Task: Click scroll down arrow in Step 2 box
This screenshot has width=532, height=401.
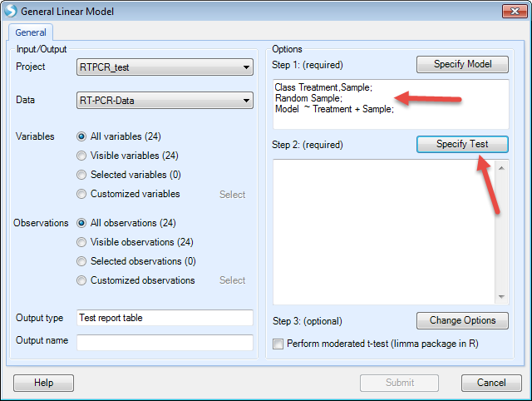Action: pyautogui.click(x=501, y=297)
